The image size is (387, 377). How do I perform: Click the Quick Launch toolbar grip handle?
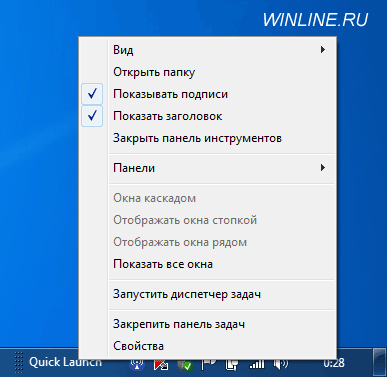click(x=19, y=362)
